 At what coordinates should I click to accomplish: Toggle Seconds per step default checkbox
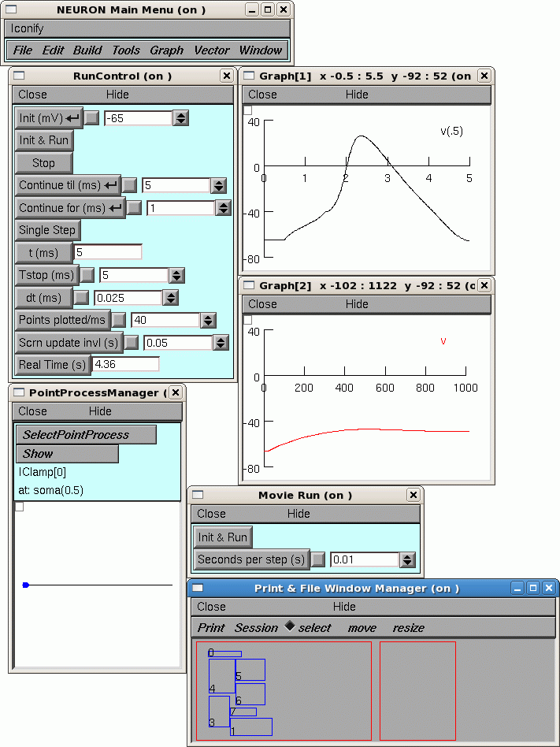(x=318, y=559)
